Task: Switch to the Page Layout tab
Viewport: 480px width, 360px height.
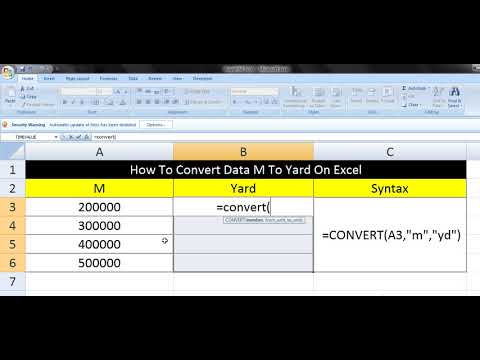Action: pos(77,79)
